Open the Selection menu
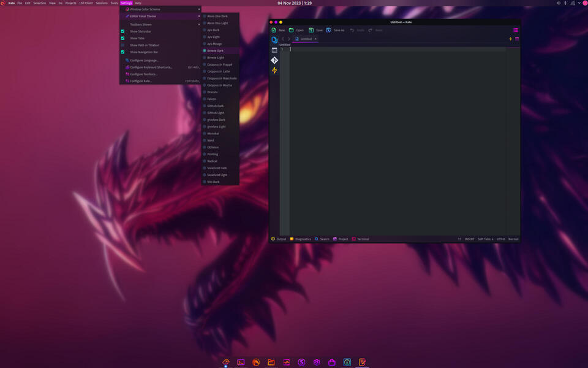 [39, 3]
